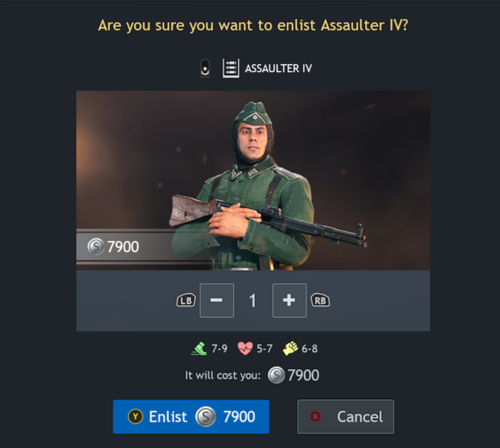The width and height of the screenshot is (500, 448).
Task: Click the LB bumper icon
Action: coord(186,300)
